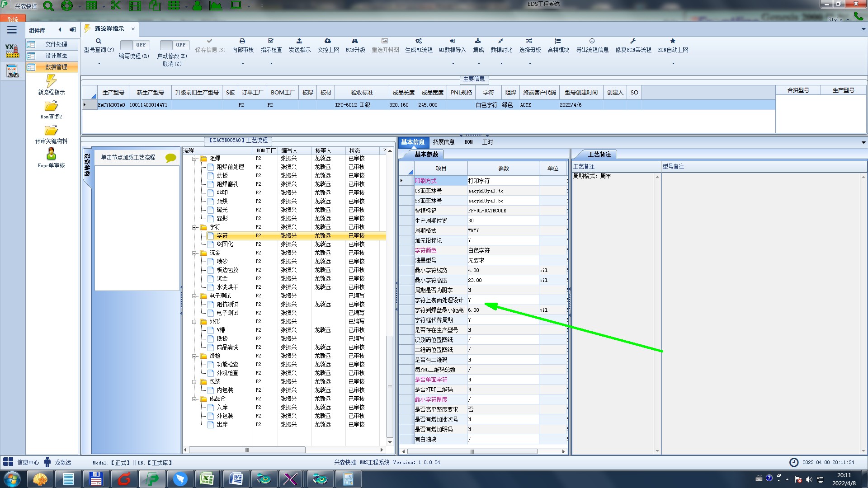This screenshot has width=868, height=488.
Task: Click 文件处理 in component library
Action: tap(56, 44)
